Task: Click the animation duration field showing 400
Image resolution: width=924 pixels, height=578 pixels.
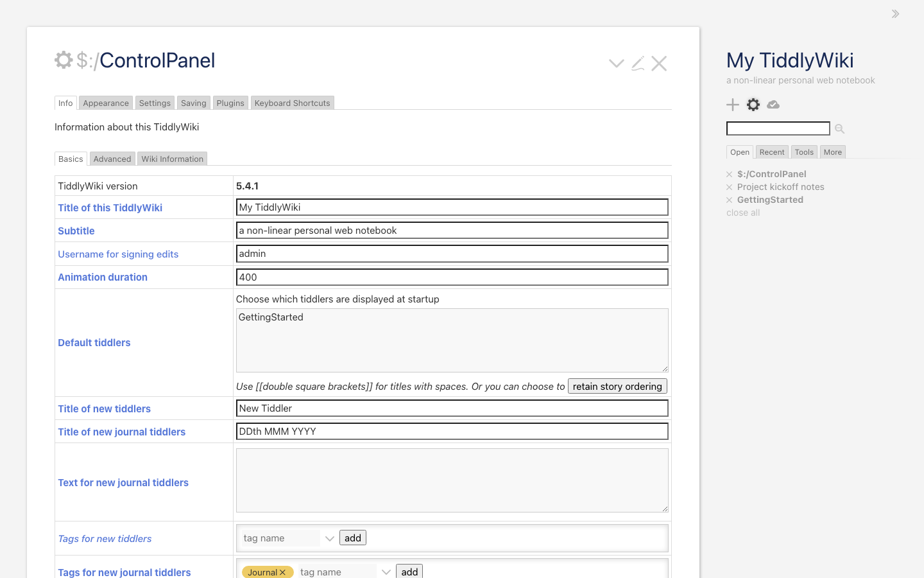Action: tap(452, 277)
